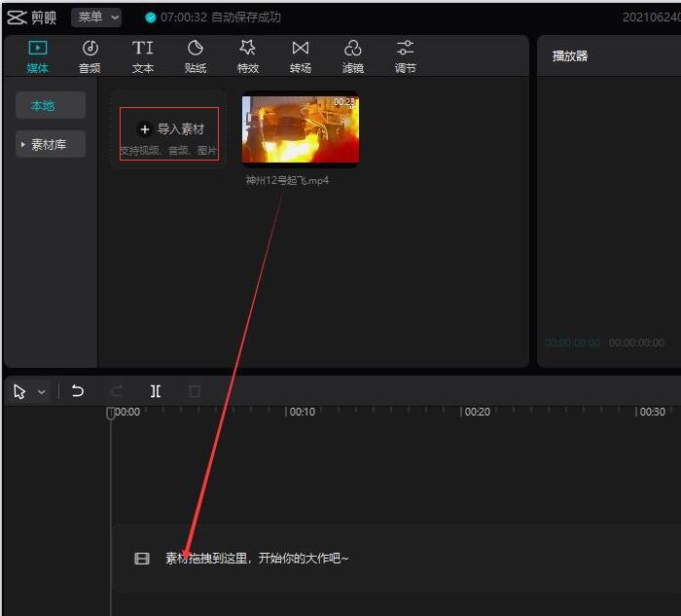The height and width of the screenshot is (616, 681).
Task: Click the redo arrow in timeline toolbar
Action: click(x=117, y=391)
